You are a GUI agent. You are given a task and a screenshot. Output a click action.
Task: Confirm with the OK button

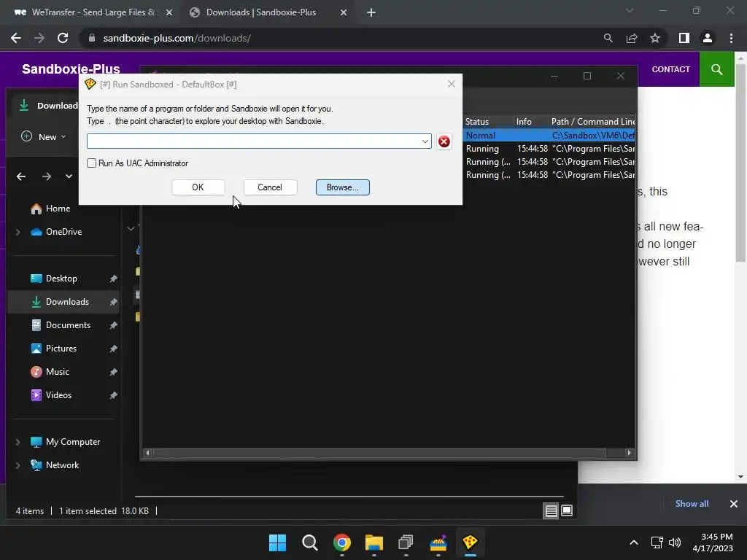point(198,187)
